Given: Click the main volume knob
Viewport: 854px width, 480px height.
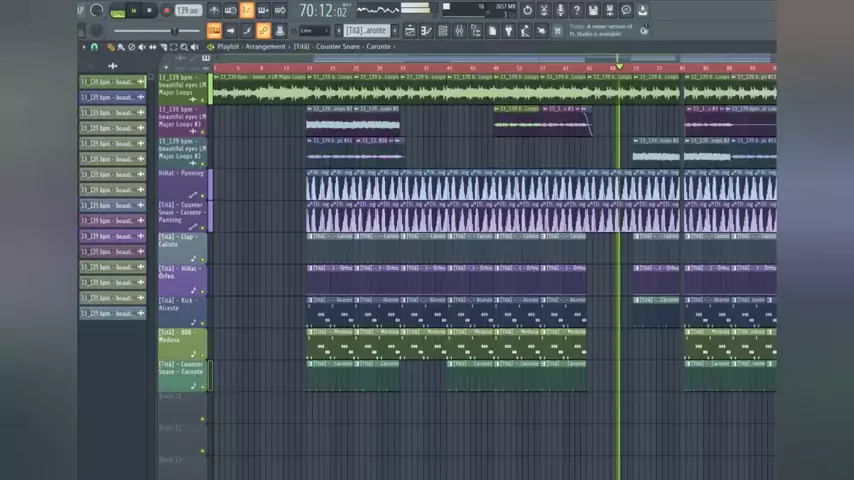Looking at the screenshot, I should [x=96, y=10].
